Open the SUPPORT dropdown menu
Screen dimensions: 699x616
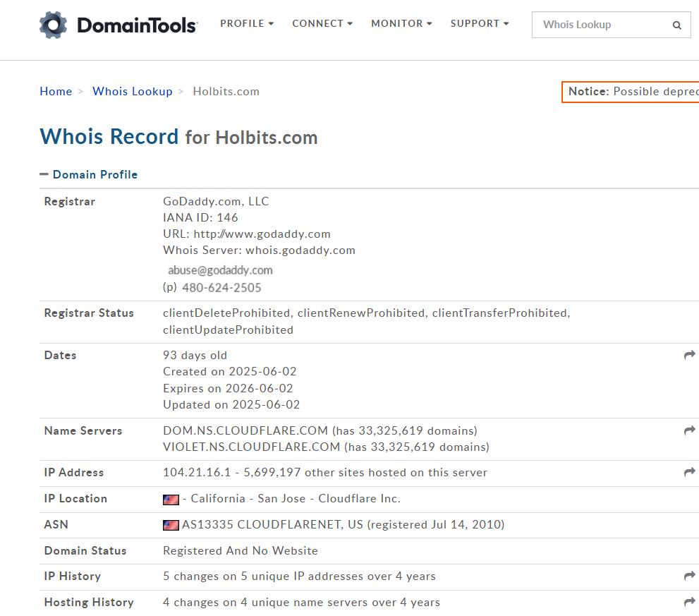pyautogui.click(x=480, y=24)
